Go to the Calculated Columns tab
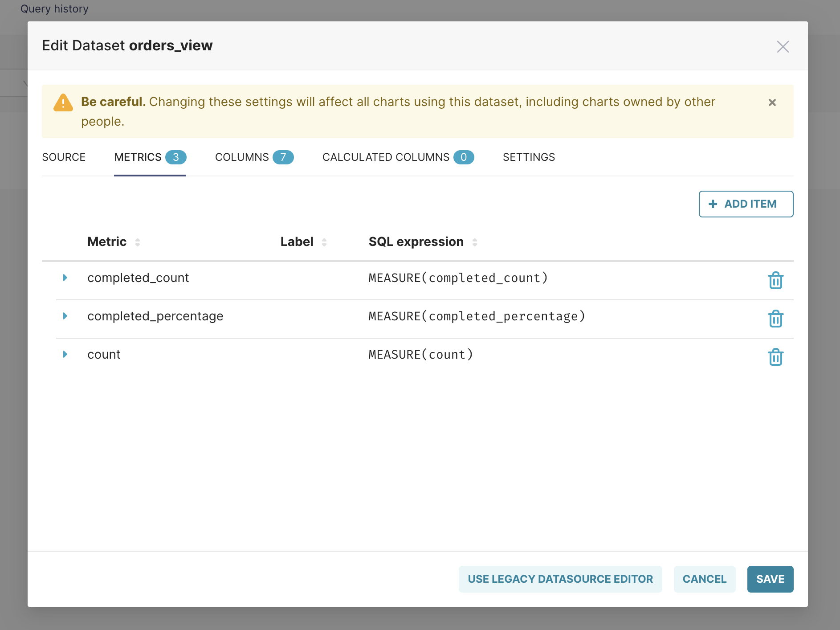The image size is (840, 630). pyautogui.click(x=398, y=157)
